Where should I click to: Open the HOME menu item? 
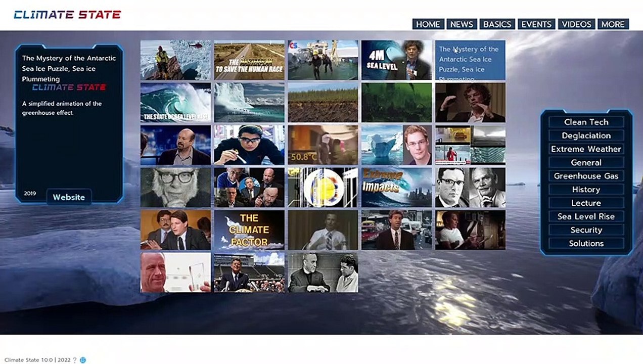428,24
